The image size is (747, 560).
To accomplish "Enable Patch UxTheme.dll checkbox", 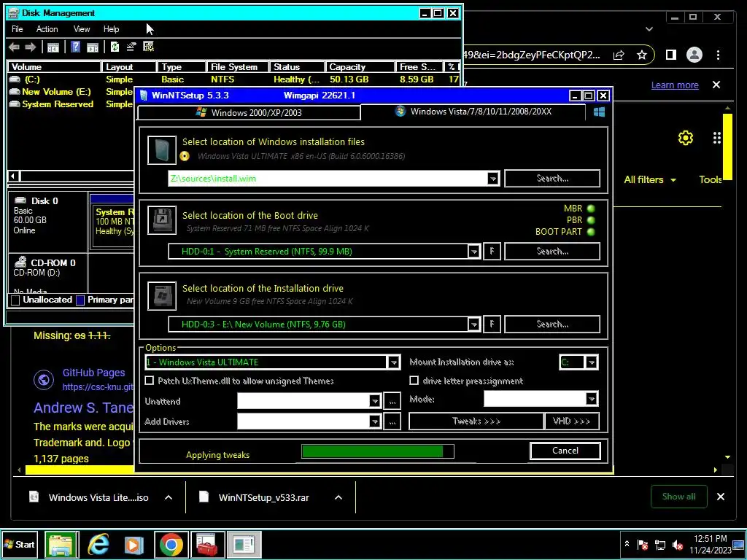I will [150, 381].
